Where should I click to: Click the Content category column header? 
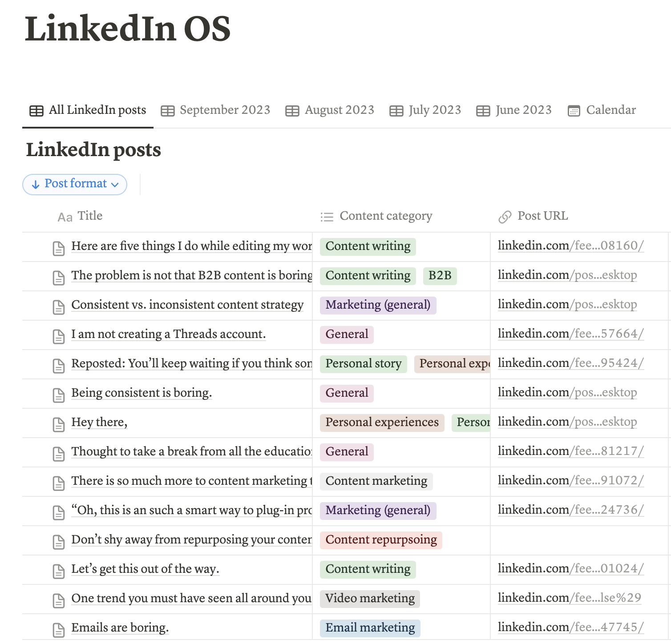pos(376,216)
